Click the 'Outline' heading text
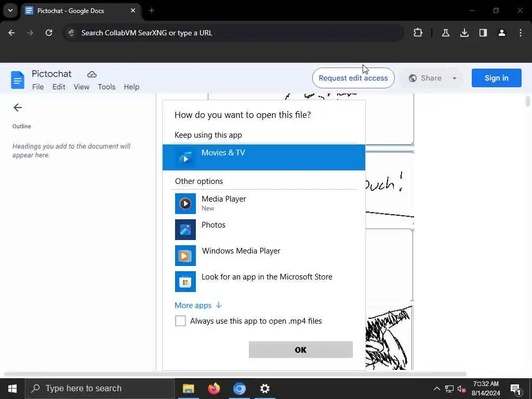 click(22, 126)
